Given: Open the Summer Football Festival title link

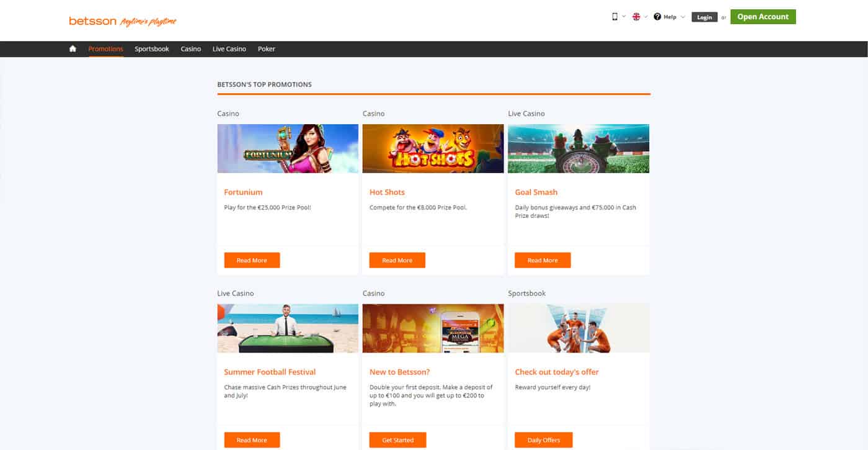Looking at the screenshot, I should [x=270, y=372].
